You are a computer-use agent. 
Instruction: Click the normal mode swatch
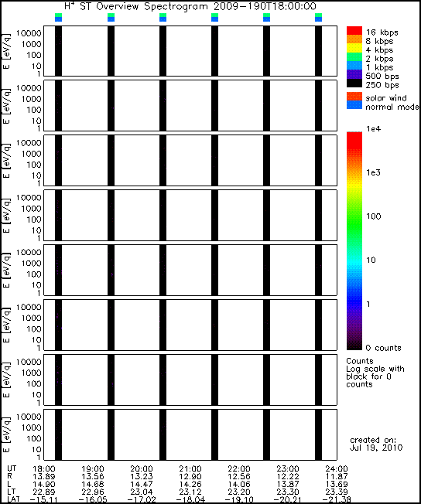tap(354, 105)
